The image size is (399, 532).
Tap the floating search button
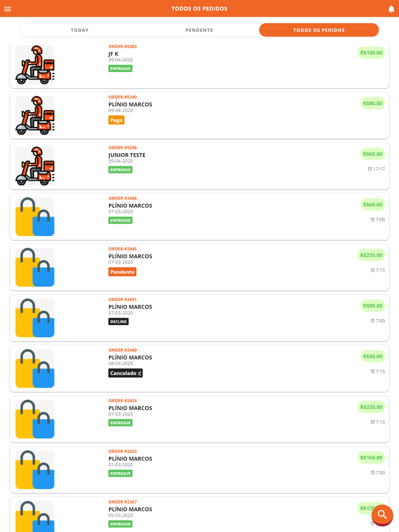tap(382, 515)
